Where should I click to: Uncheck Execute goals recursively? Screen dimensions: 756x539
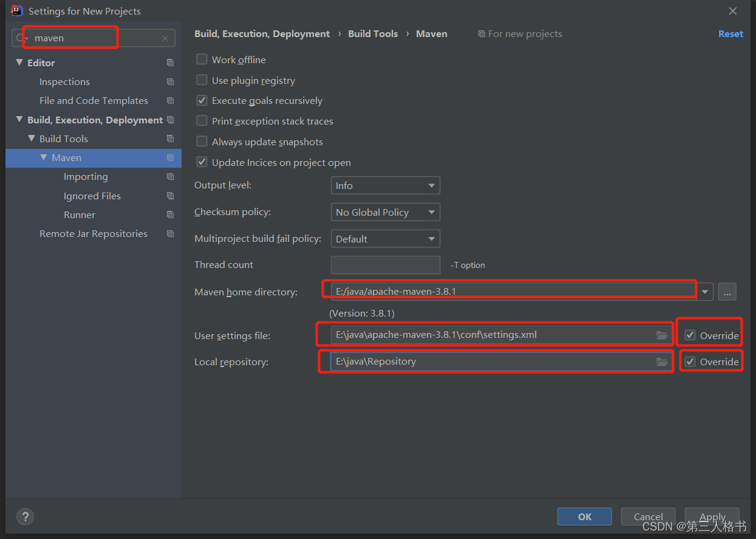(202, 100)
